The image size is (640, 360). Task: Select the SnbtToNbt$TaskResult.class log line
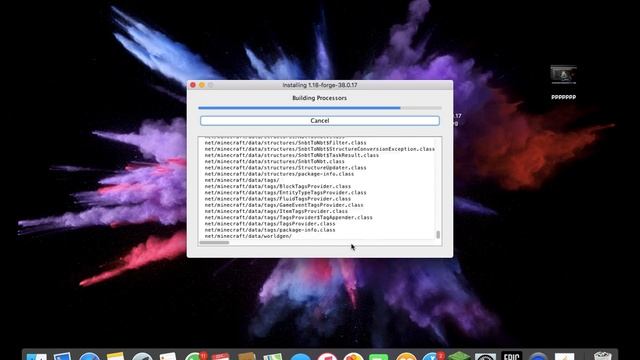[x=291, y=155]
